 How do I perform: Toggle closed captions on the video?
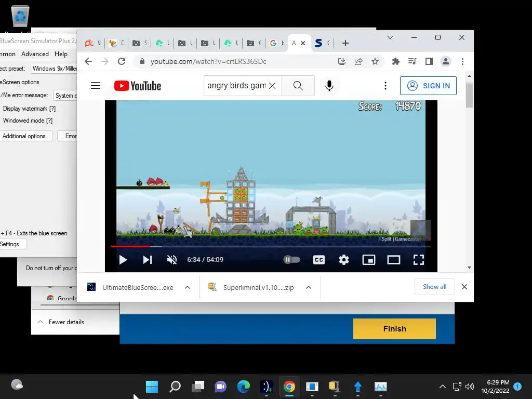click(x=319, y=260)
